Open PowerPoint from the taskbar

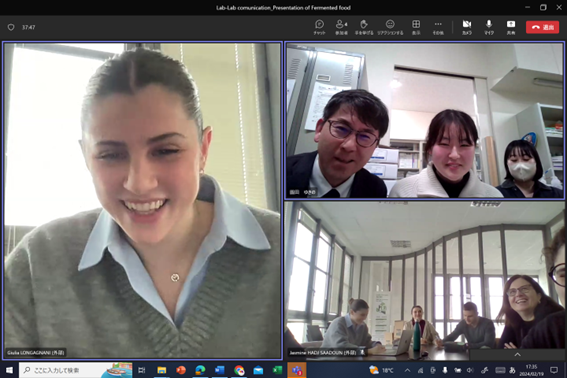coord(181,370)
